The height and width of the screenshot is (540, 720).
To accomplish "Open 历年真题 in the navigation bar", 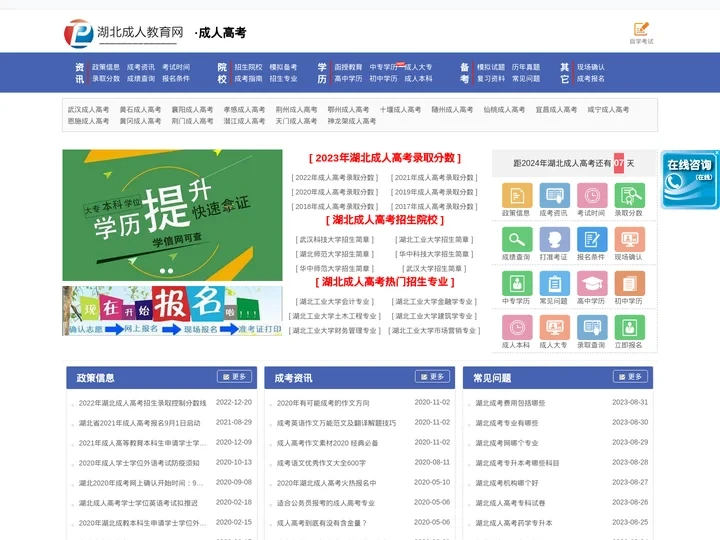I will tap(526, 67).
